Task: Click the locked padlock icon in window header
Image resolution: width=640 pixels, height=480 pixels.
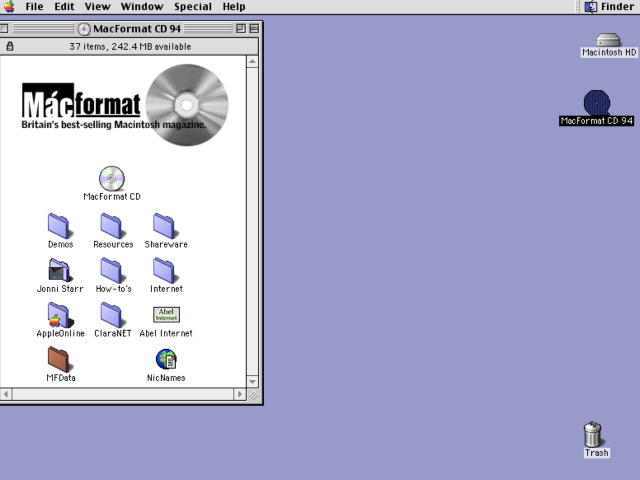Action: coord(10,46)
